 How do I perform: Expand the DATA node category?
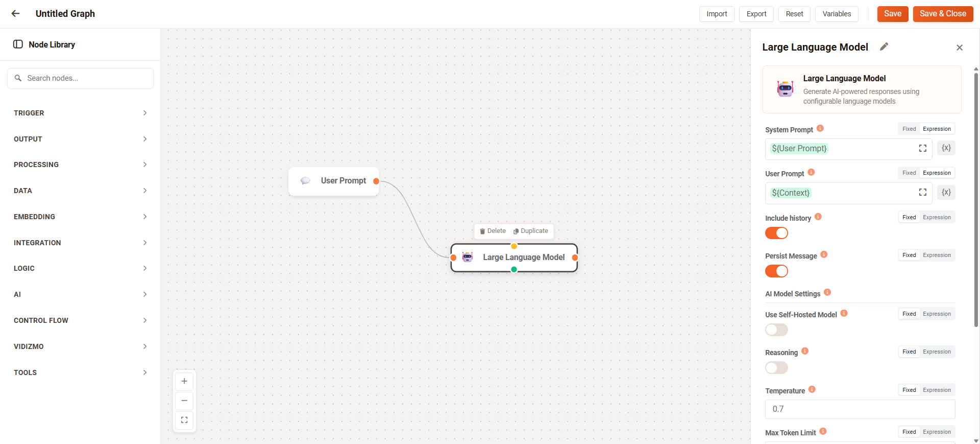(80, 191)
